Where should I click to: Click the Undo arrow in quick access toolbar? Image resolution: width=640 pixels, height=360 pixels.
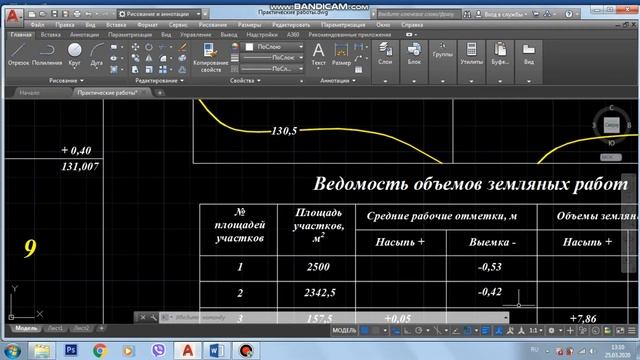pyautogui.click(x=88, y=14)
